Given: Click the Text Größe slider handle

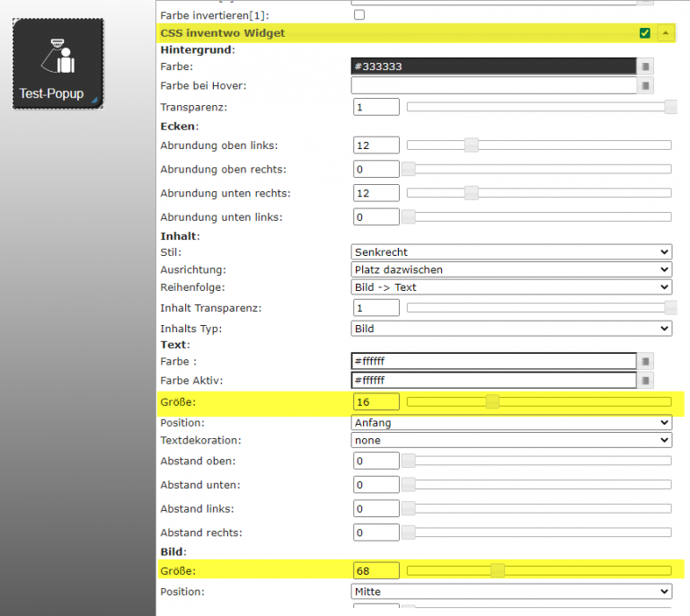Looking at the screenshot, I should (x=492, y=401).
